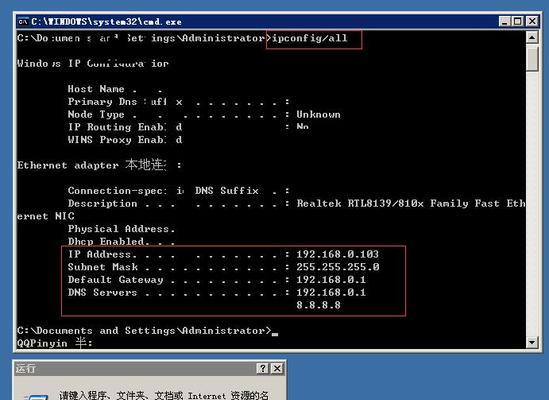Close the 运行 Run dialog
This screenshot has height=400, width=549.
pyautogui.click(x=277, y=368)
